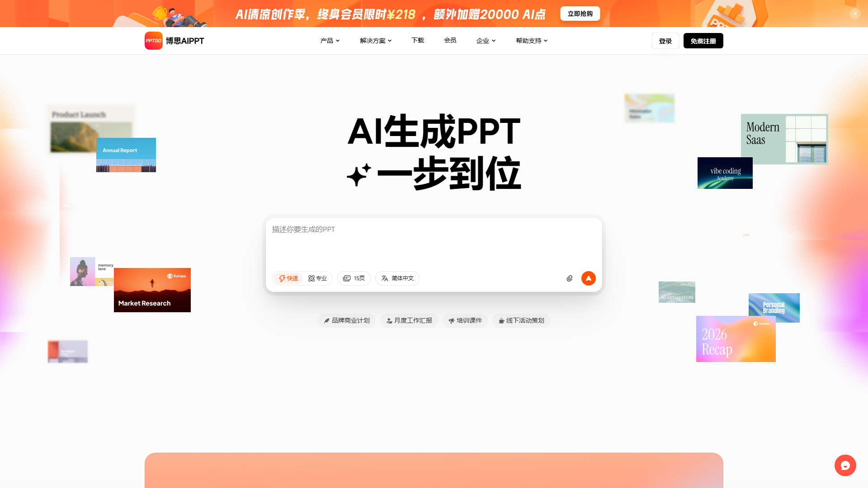Open the Modern Saas template thumbnail
Viewport: 868px width, 488px height.
(x=784, y=139)
